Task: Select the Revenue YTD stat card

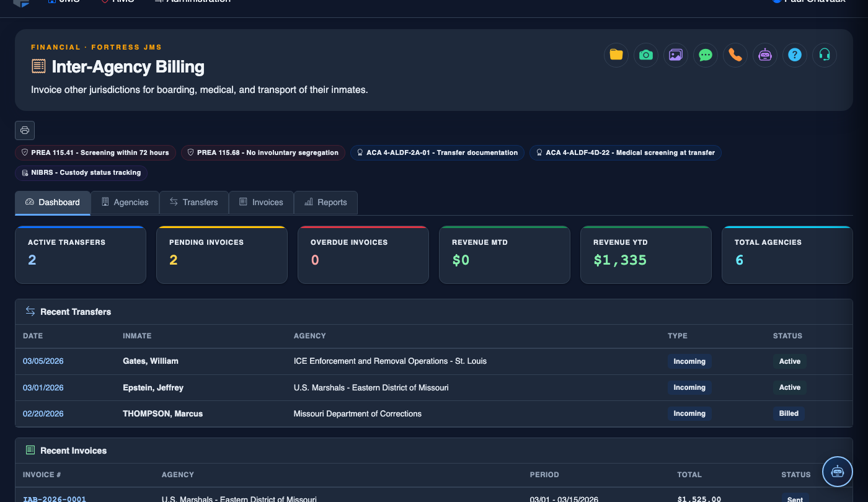Action: 646,255
